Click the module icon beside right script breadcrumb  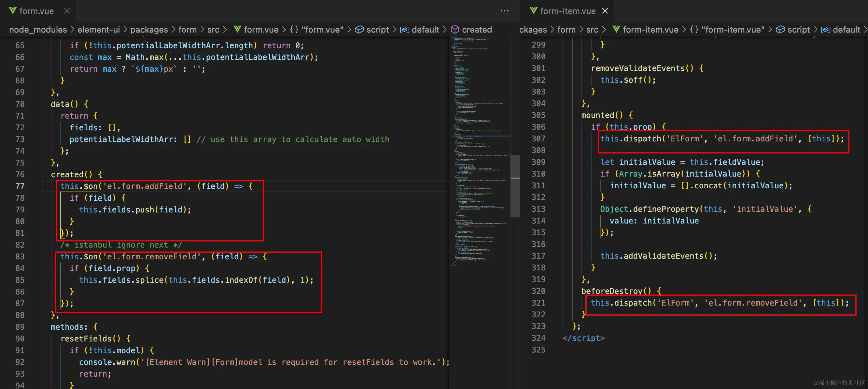click(780, 29)
